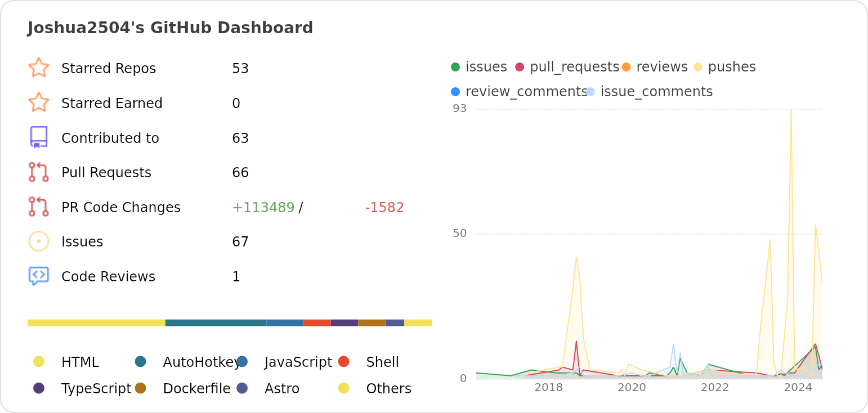This screenshot has height=413, width=868.
Task: Click the "Starred Earned" label
Action: point(112,104)
